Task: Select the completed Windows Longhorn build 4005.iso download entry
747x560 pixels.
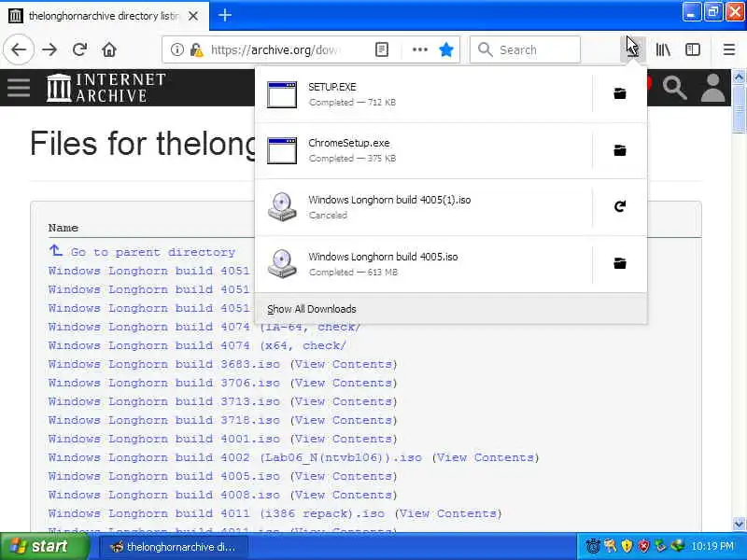Action: [424, 263]
